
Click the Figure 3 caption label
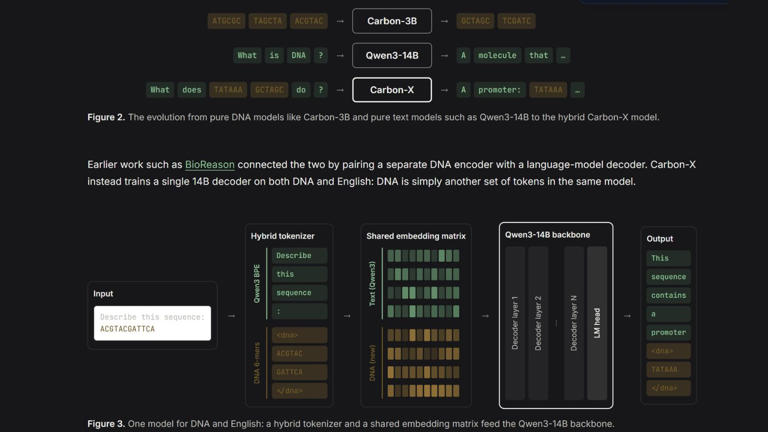[x=106, y=424]
